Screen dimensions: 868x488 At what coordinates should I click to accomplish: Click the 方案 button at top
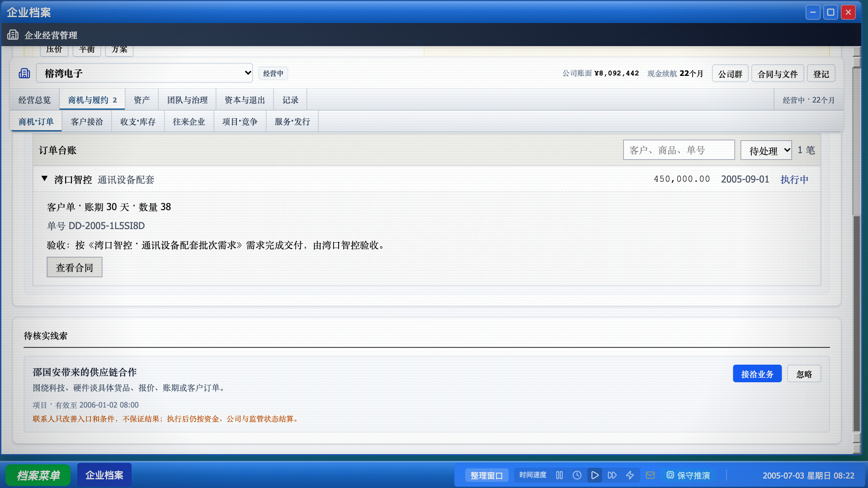click(119, 50)
